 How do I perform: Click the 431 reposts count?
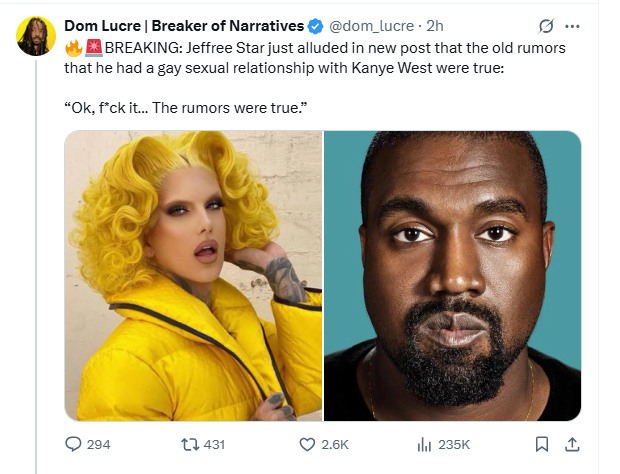click(214, 444)
